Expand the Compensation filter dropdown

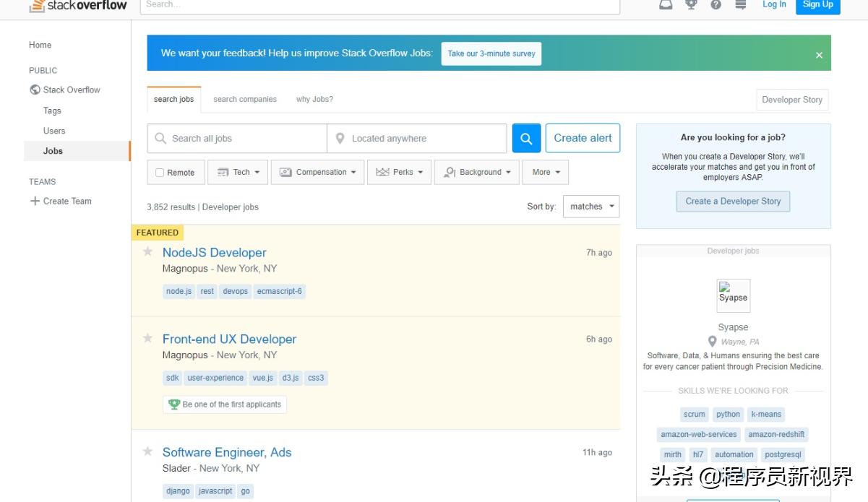coord(318,173)
